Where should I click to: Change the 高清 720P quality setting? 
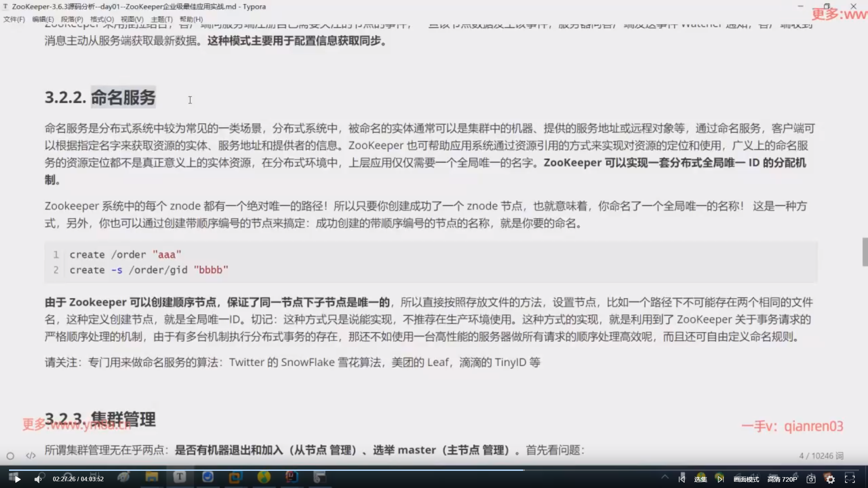click(782, 479)
